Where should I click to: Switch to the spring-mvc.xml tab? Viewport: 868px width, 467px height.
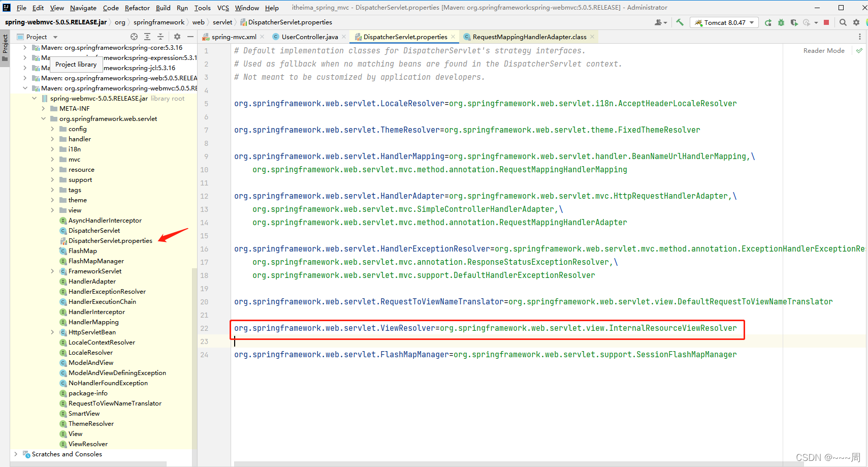coord(234,37)
